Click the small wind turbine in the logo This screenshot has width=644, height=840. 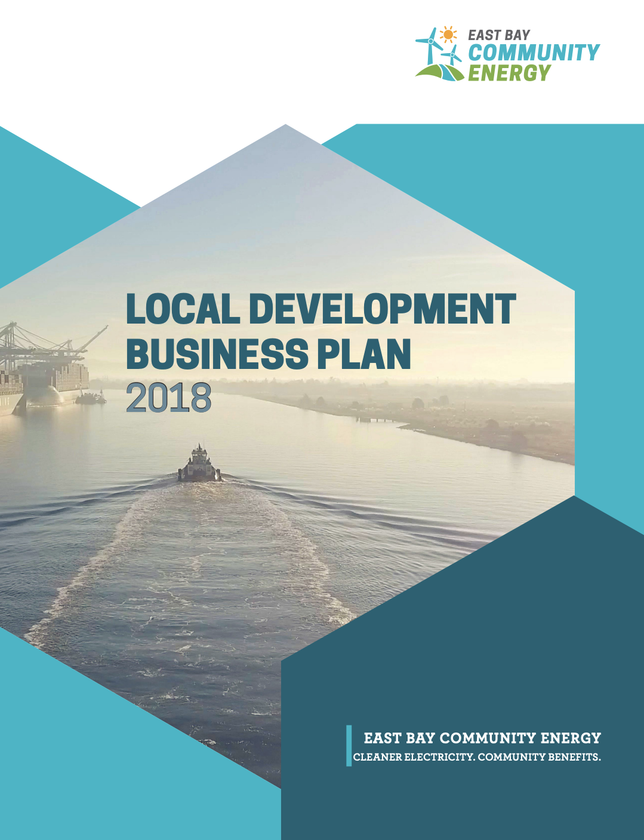pyautogui.click(x=452, y=56)
